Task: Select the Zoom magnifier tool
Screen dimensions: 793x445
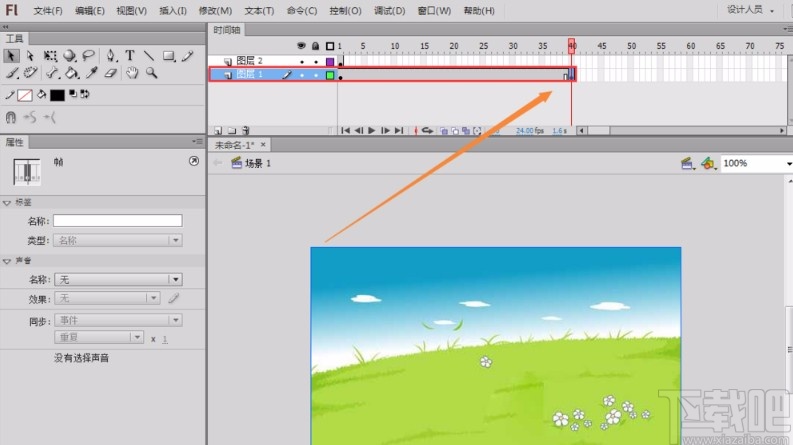Action: pyautogui.click(x=151, y=73)
